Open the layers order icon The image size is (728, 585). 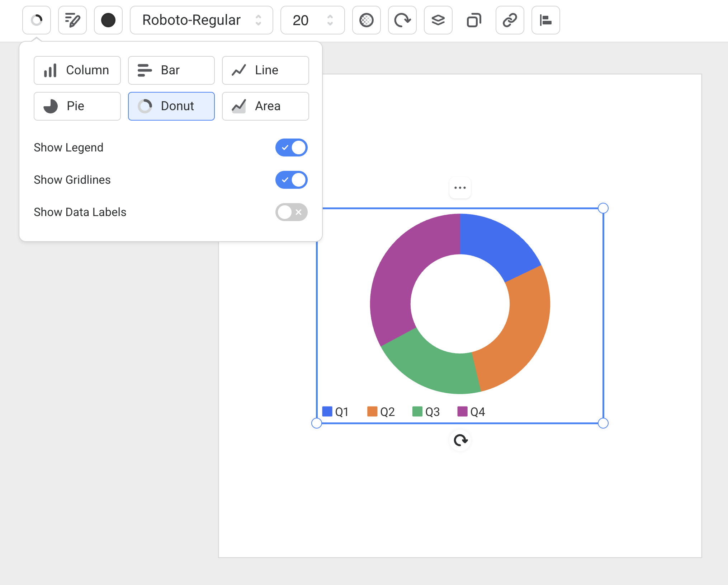click(438, 20)
